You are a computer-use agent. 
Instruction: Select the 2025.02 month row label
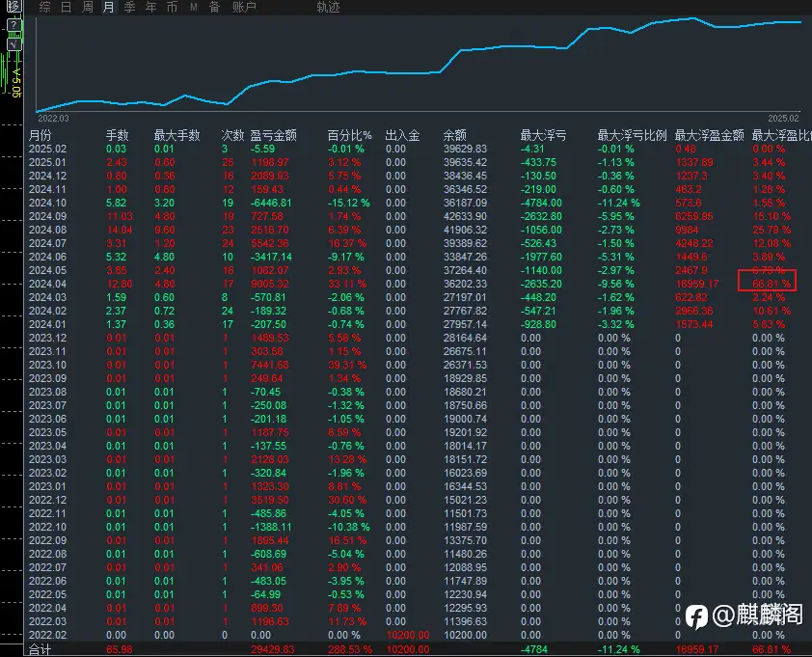pos(47,149)
